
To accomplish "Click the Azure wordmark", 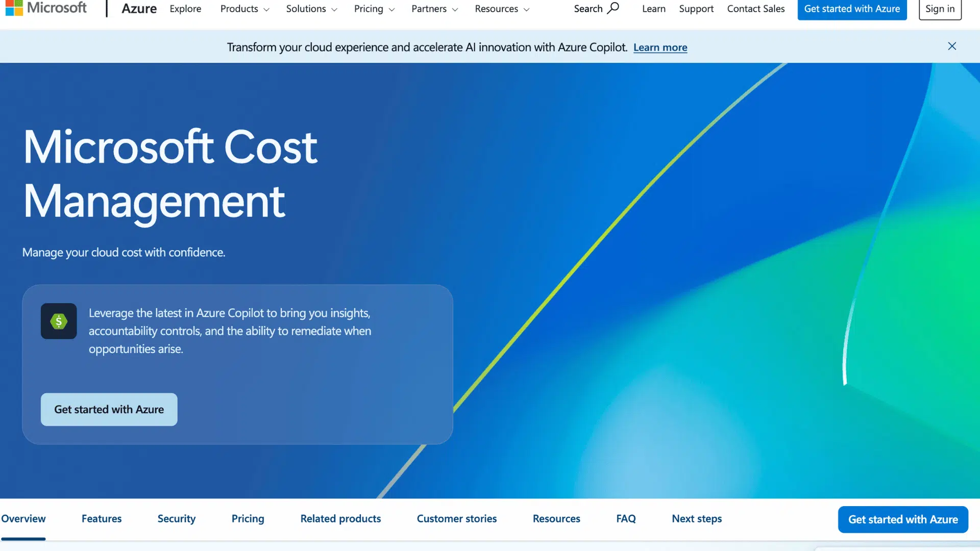I will click(x=138, y=9).
